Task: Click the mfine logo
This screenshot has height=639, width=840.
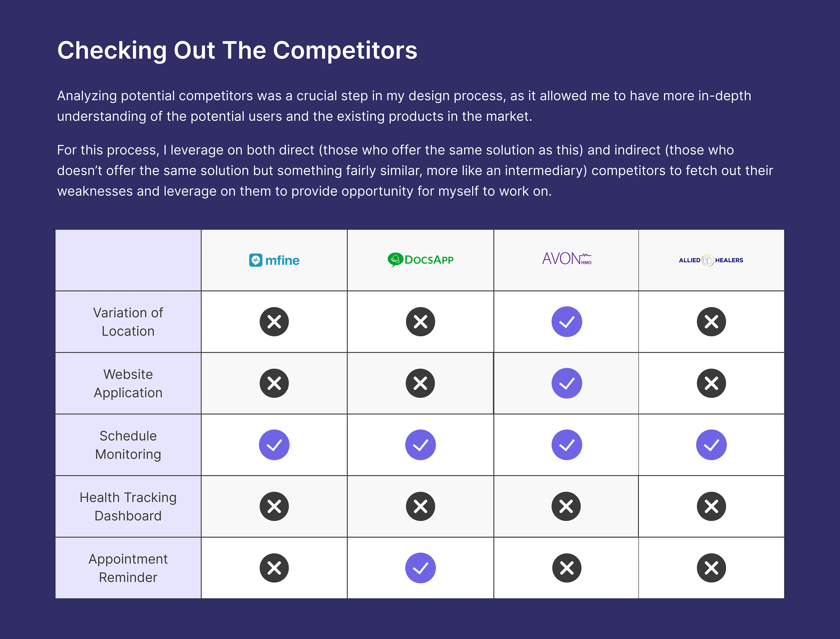Action: [274, 261]
